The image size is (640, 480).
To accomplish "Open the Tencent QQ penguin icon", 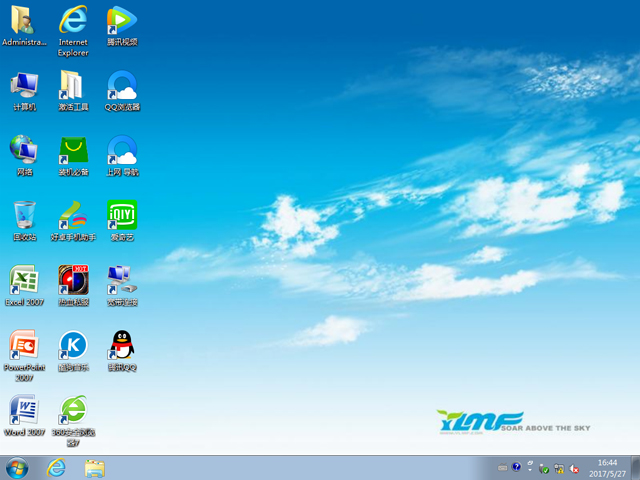I will point(121,345).
